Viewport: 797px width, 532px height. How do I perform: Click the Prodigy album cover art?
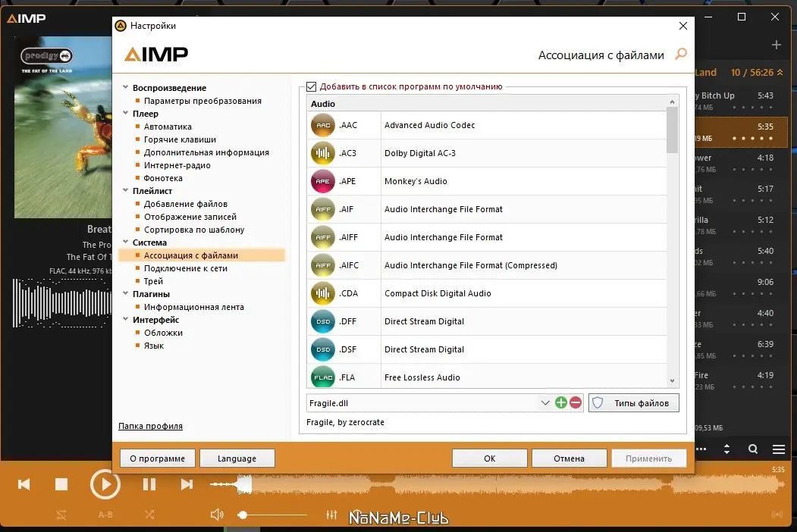click(63, 127)
